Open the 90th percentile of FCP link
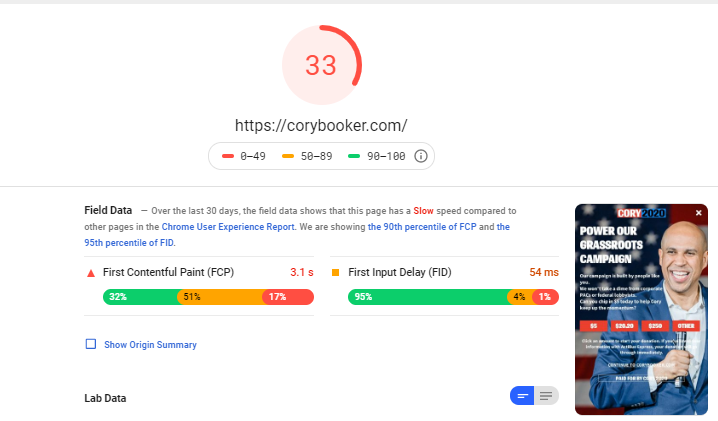The height and width of the screenshot is (421, 718). tap(422, 227)
